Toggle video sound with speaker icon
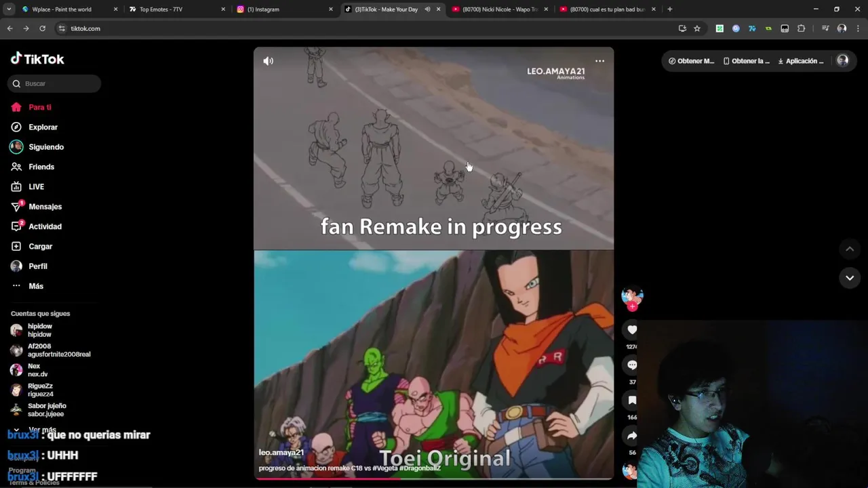868x488 pixels. pos(269,61)
